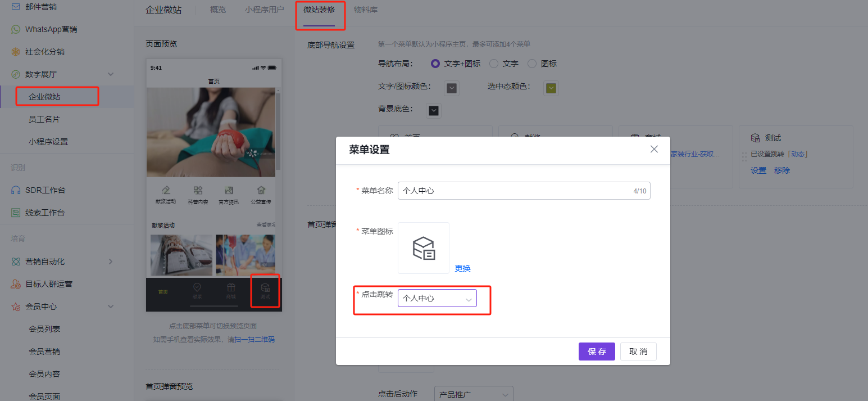
Task: Tap the 测试 box icon in preview bottom bar
Action: coord(265,287)
